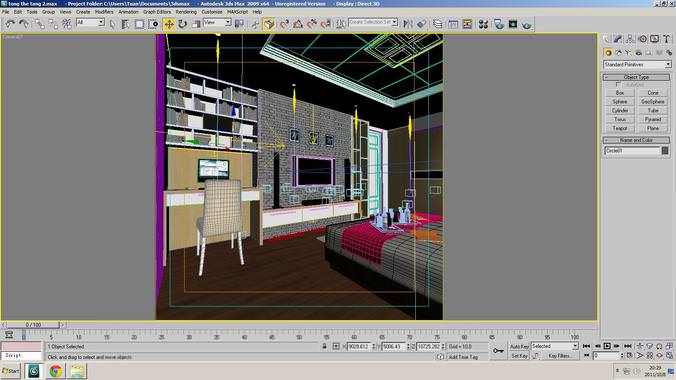The height and width of the screenshot is (380, 676).
Task: Choose the Rectangular Selection Region icon
Action: point(139,24)
